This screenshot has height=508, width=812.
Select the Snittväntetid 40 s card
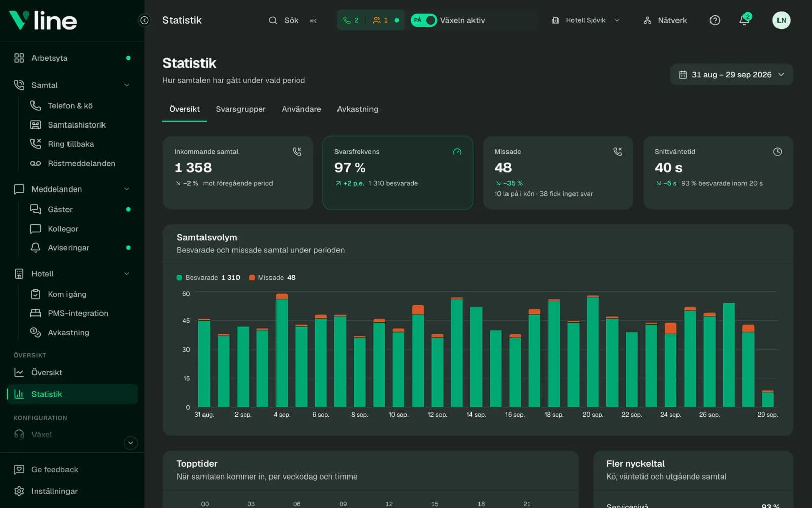tap(718, 173)
